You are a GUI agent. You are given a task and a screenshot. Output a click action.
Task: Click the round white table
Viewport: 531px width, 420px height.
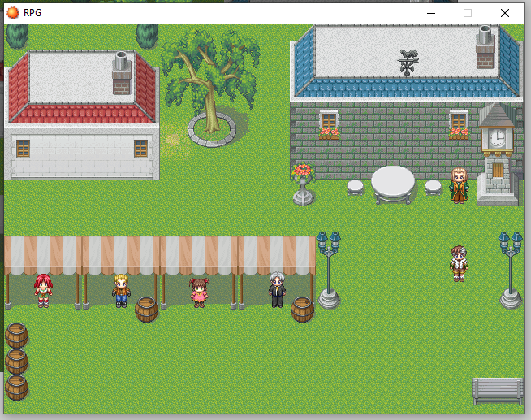(x=393, y=183)
